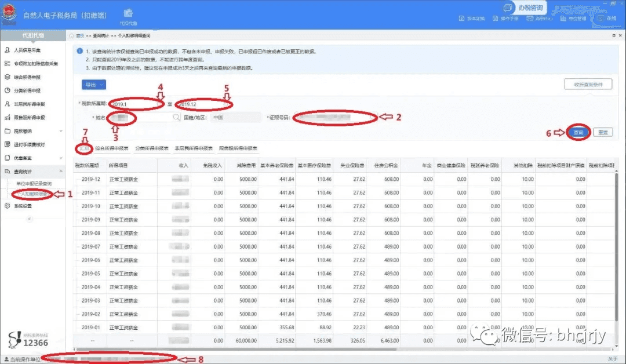Click the 代扣代缴 sidebar header
Image resolution: width=626 pixels, height=364 pixels.
click(33, 35)
